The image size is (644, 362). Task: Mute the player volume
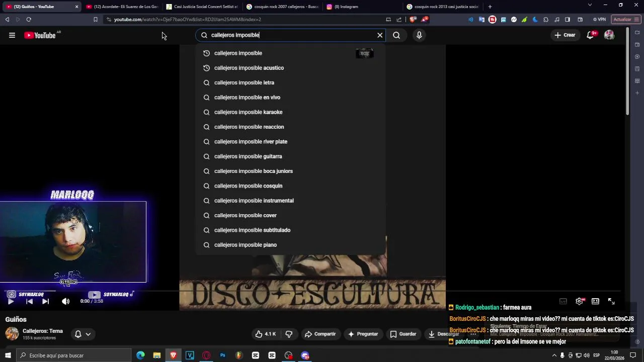pyautogui.click(x=65, y=301)
